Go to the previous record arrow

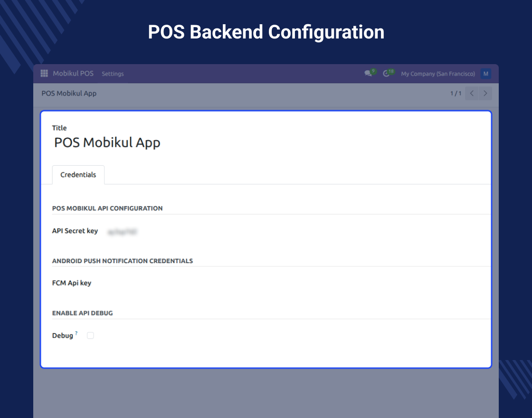coord(472,93)
